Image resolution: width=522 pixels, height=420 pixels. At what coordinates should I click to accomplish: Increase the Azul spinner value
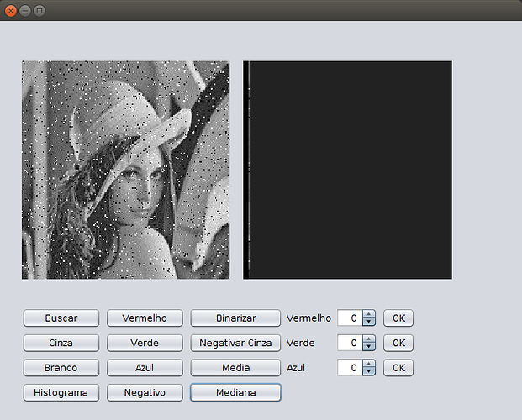369,364
